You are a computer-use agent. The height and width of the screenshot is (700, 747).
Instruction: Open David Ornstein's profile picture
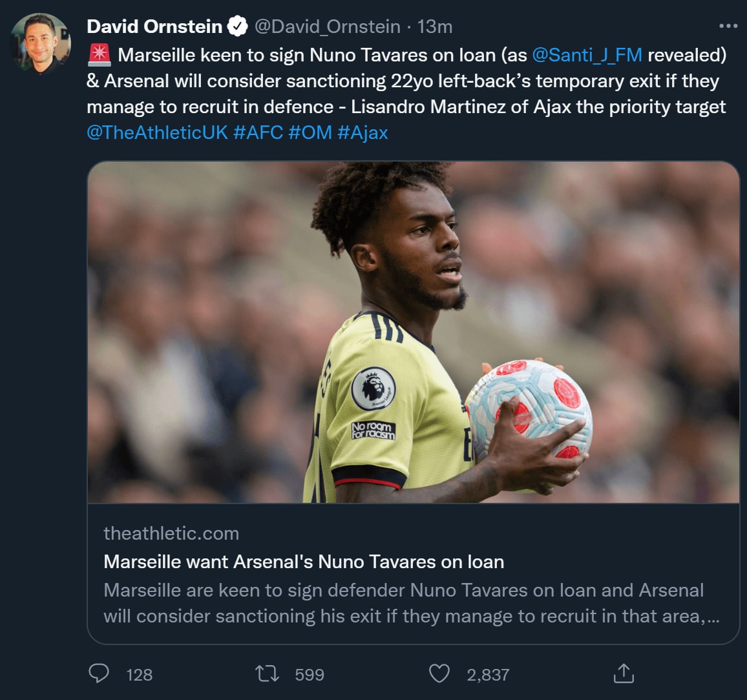pos(40,43)
